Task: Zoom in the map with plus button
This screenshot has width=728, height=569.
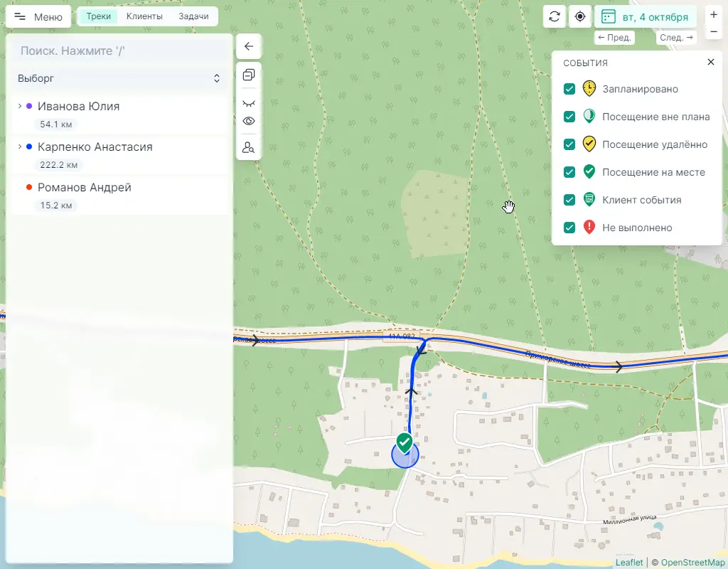Action: [714, 14]
